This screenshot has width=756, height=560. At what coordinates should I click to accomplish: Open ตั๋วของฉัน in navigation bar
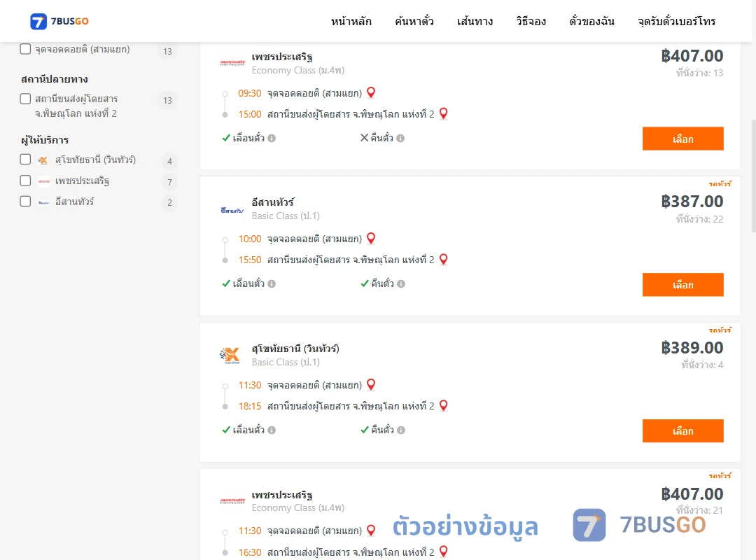pyautogui.click(x=591, y=21)
